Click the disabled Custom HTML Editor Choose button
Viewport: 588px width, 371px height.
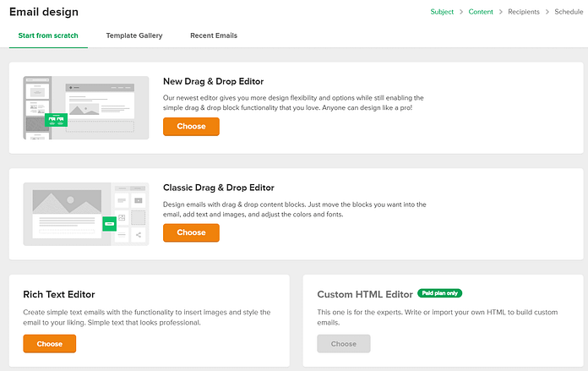[344, 344]
